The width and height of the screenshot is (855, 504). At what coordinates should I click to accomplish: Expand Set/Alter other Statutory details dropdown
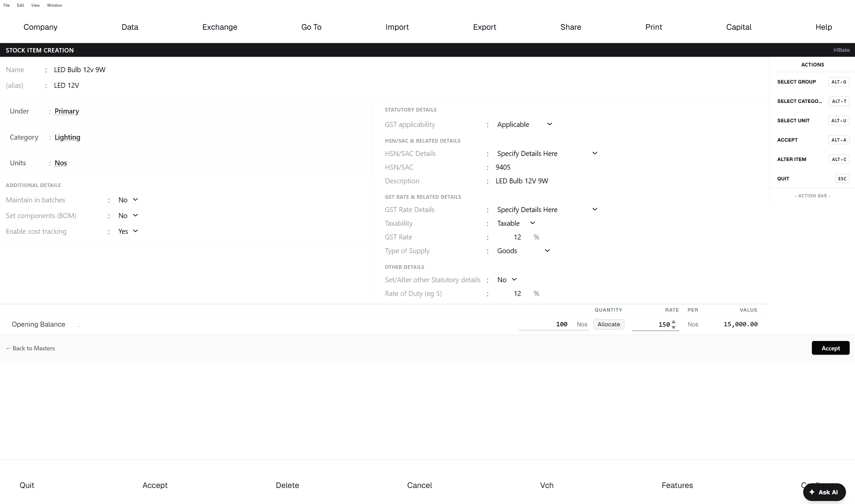coord(507,280)
